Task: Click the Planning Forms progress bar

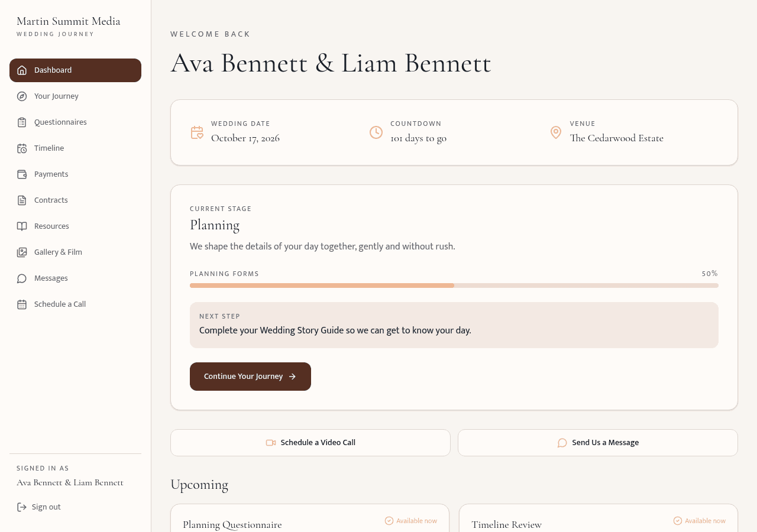Action: [454, 286]
